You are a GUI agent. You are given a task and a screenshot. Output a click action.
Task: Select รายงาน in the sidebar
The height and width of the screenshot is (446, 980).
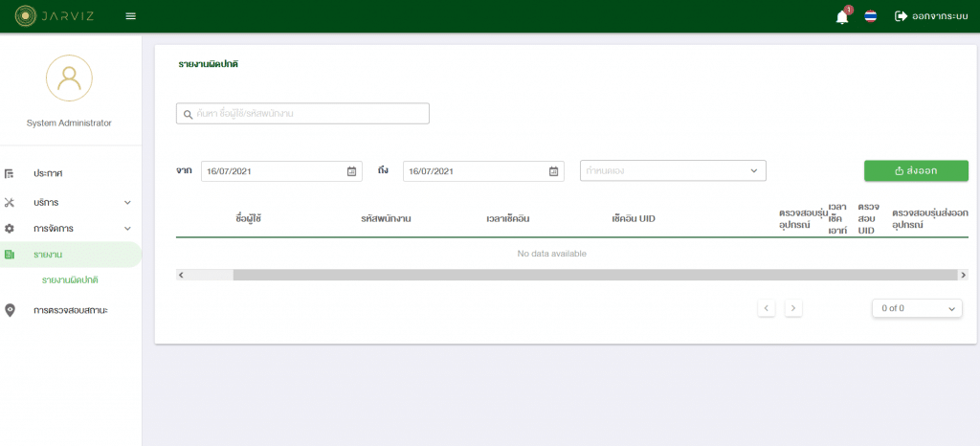pos(48,255)
